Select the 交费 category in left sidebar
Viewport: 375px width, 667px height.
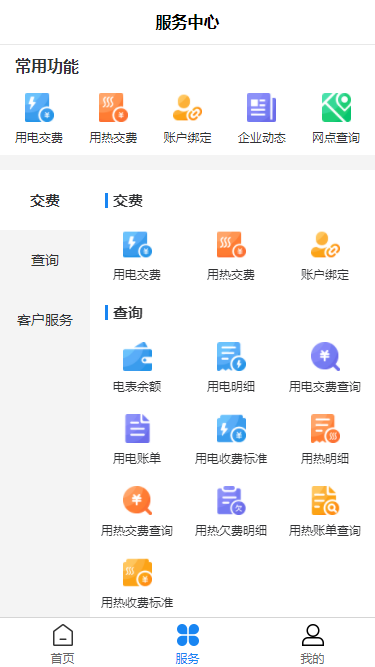(x=45, y=200)
